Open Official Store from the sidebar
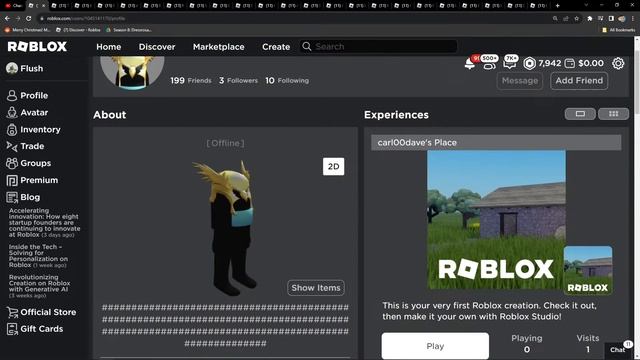This screenshot has width=640, height=360. pyautogui.click(x=41, y=312)
